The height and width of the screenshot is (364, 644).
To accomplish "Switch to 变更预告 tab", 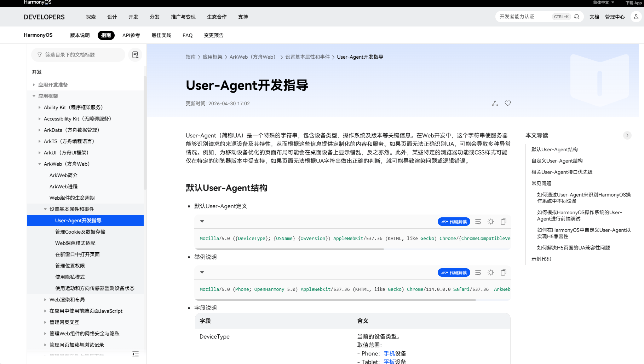I will pyautogui.click(x=214, y=35).
